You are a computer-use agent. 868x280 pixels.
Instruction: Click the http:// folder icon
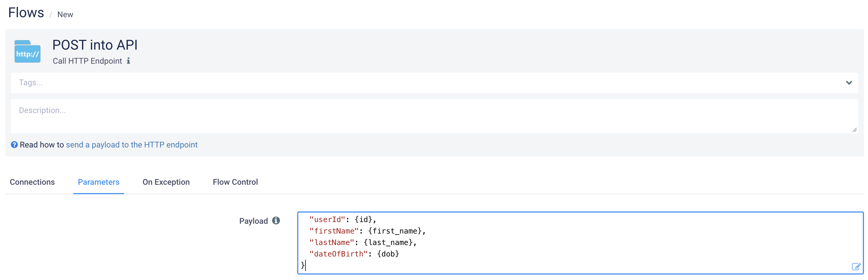[x=27, y=52]
